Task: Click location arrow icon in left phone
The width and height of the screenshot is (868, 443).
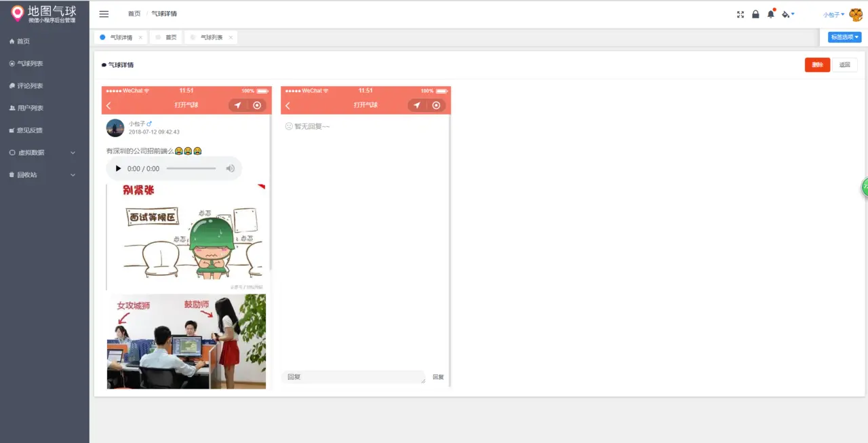Action: (237, 105)
